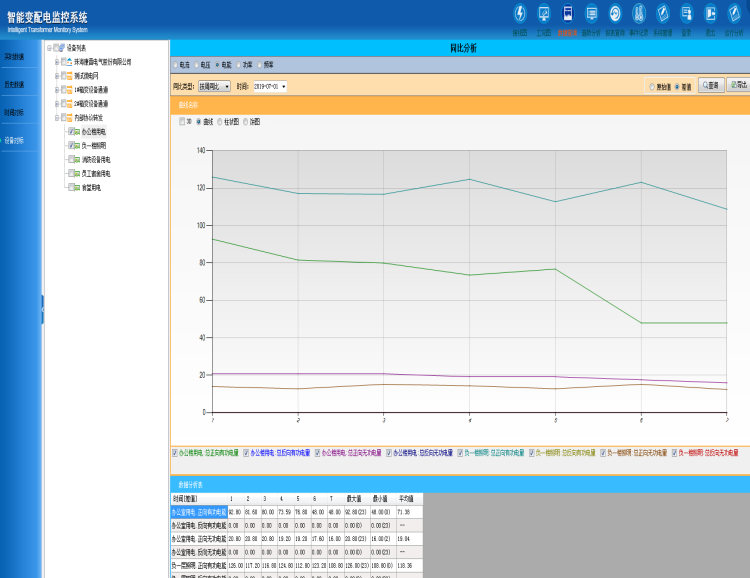
Task: Click the 数据查询 data query icon
Action: 568,14
